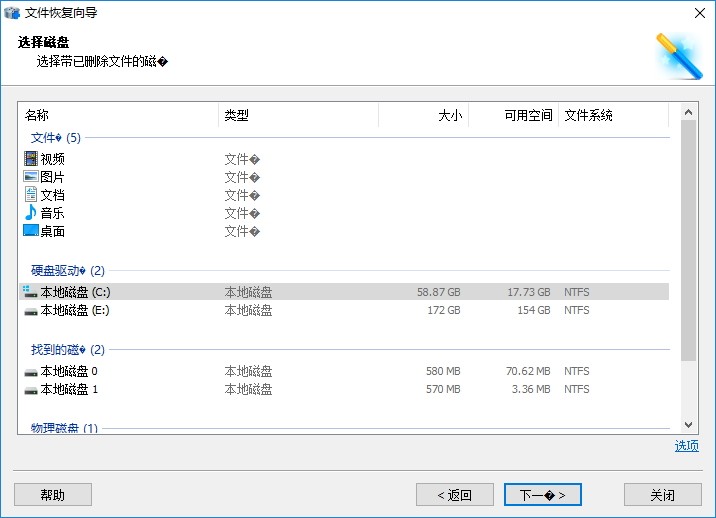Select the 本地磁盘 (C:) name
This screenshot has height=518, width=716.
(75, 292)
